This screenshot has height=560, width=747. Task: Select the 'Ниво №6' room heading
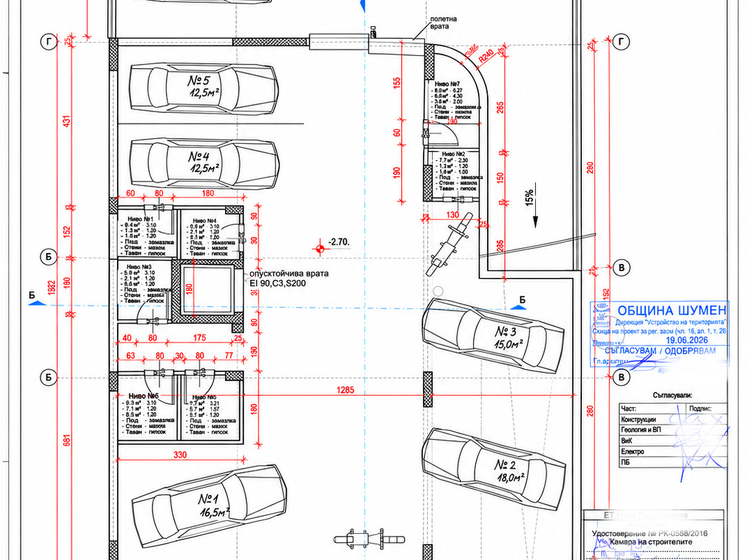pyautogui.click(x=143, y=396)
